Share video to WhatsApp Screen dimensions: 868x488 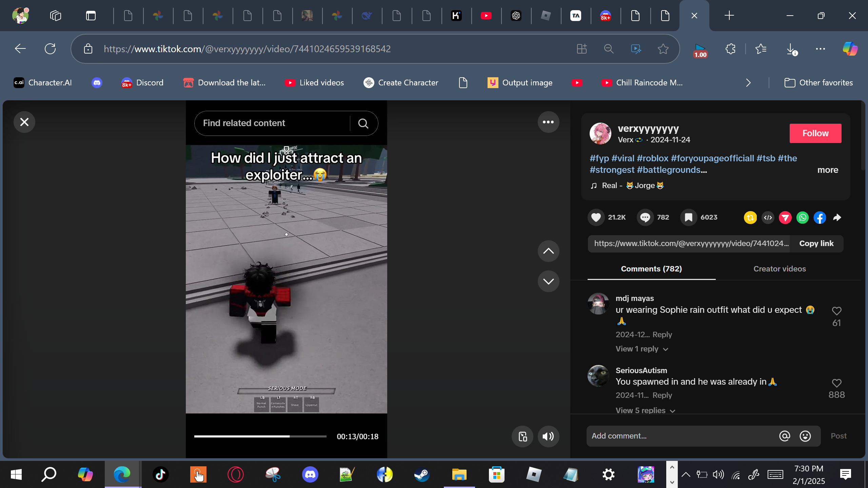click(803, 218)
